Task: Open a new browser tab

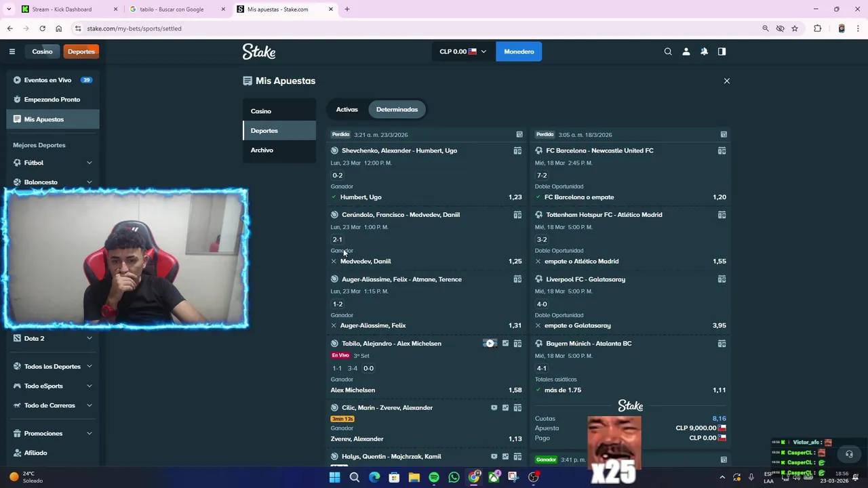Action: coord(347,9)
